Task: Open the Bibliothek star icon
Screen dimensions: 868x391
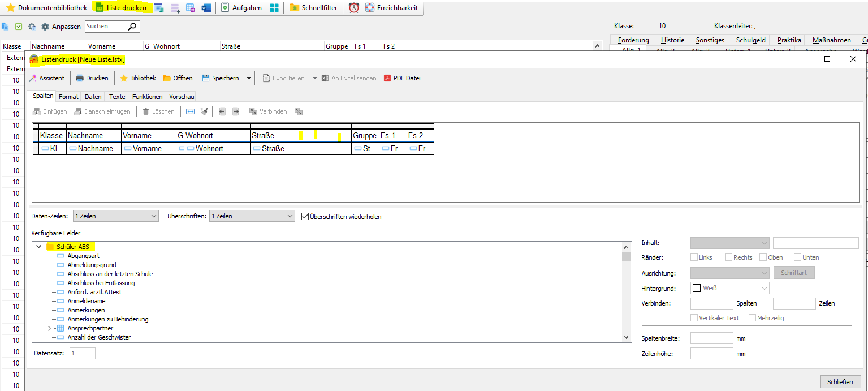Action: click(123, 78)
